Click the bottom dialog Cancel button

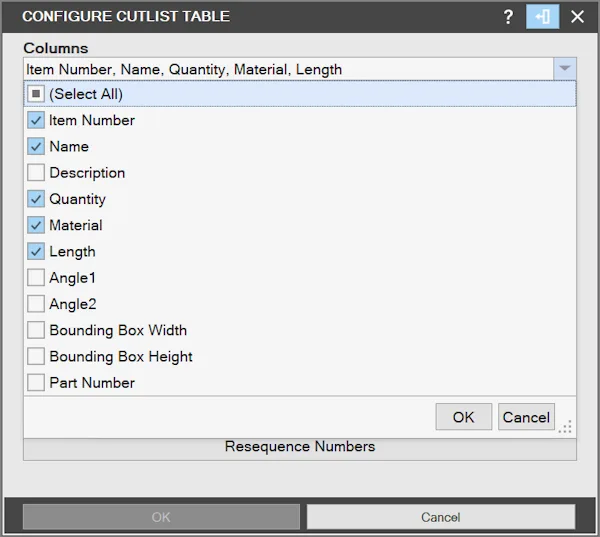tap(441, 517)
